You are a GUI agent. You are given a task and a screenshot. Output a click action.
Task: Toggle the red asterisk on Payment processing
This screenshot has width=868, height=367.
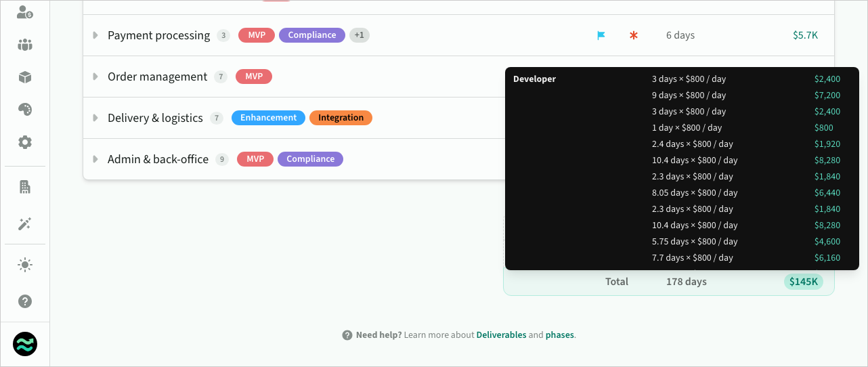click(x=634, y=35)
